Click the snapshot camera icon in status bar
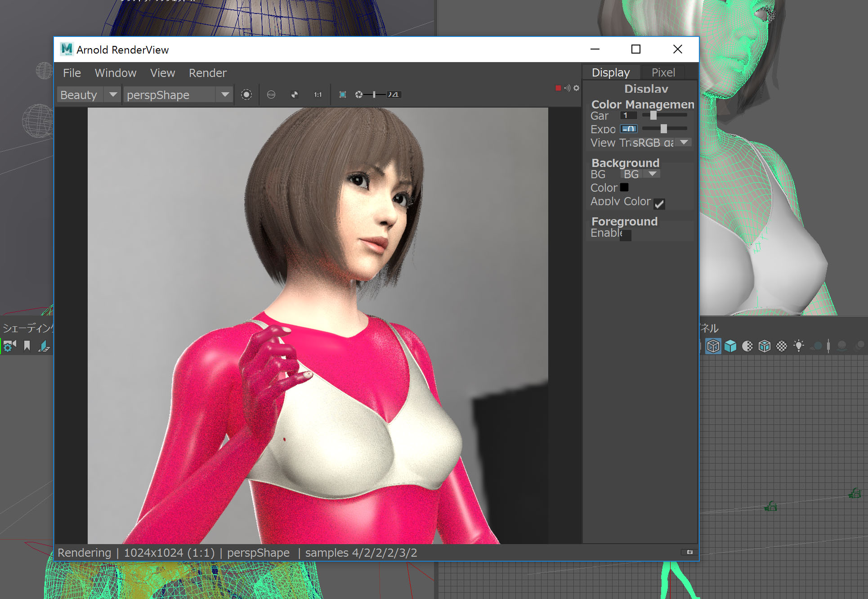 click(x=690, y=552)
